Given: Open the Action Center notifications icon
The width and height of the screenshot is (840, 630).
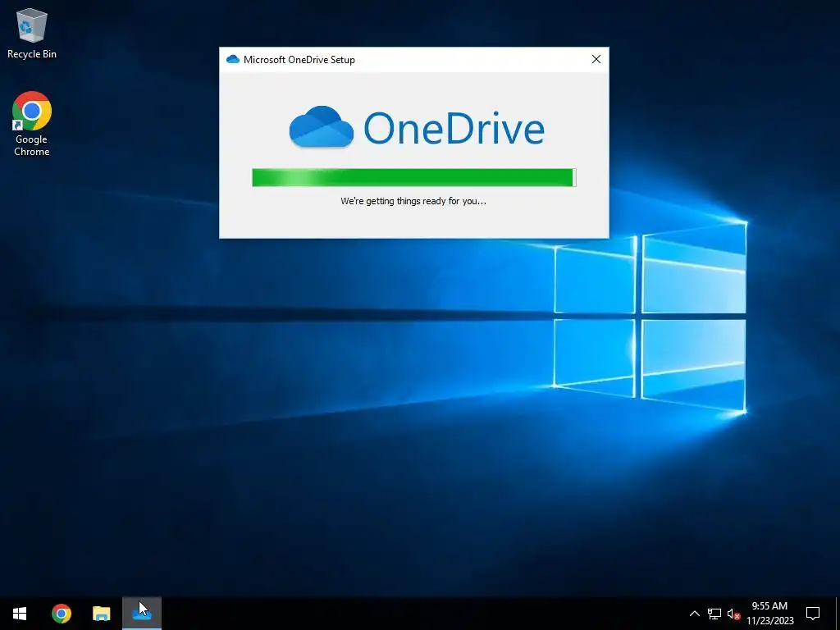Looking at the screenshot, I should [813, 614].
